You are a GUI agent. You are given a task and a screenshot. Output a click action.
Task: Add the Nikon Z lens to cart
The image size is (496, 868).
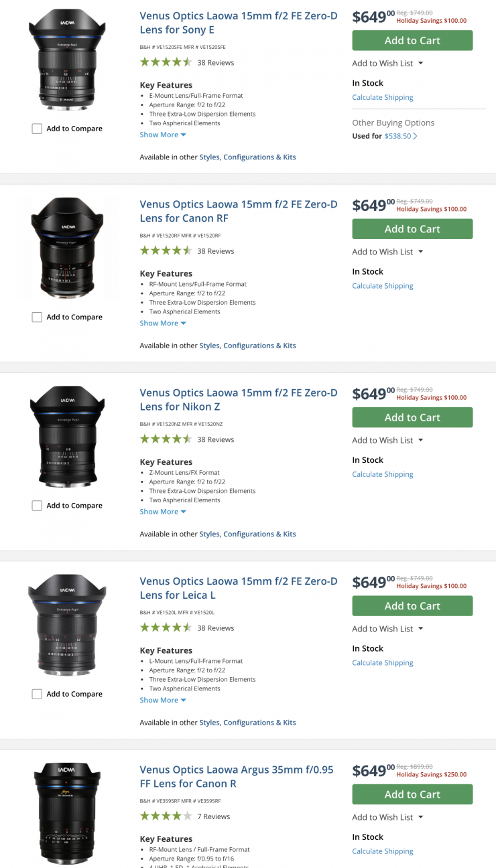click(x=412, y=417)
